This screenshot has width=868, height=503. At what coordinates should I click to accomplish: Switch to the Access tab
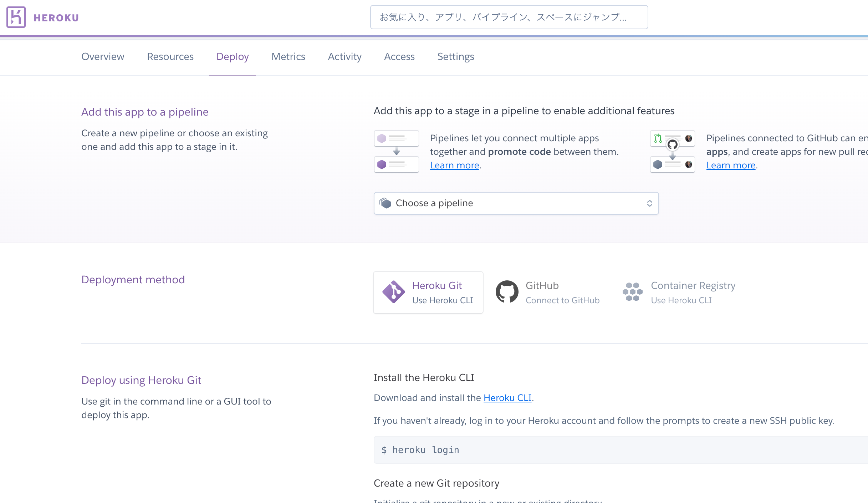click(x=399, y=56)
